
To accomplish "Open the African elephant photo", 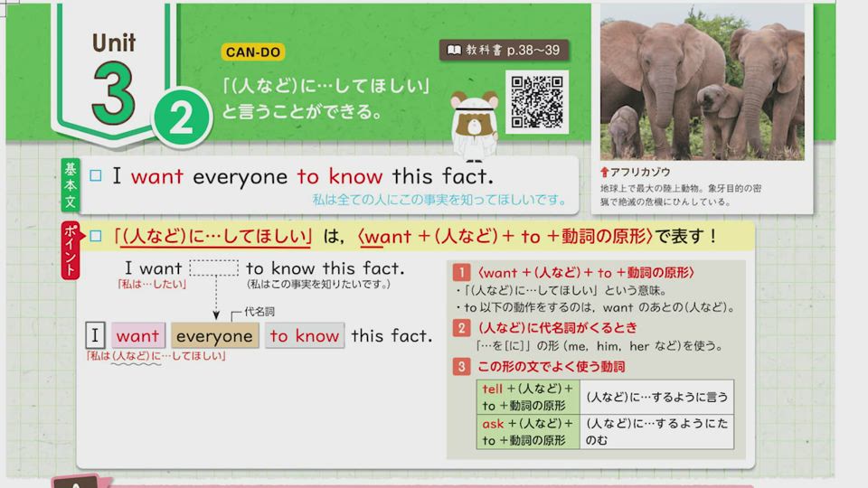I will pyautogui.click(x=702, y=80).
